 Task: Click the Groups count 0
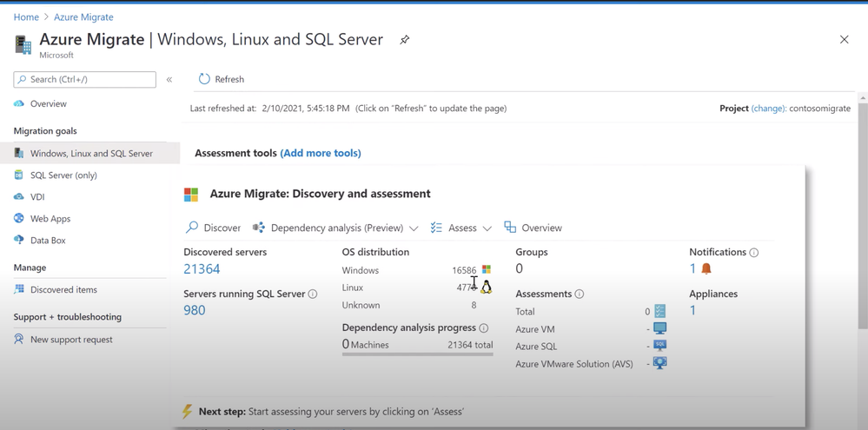520,268
